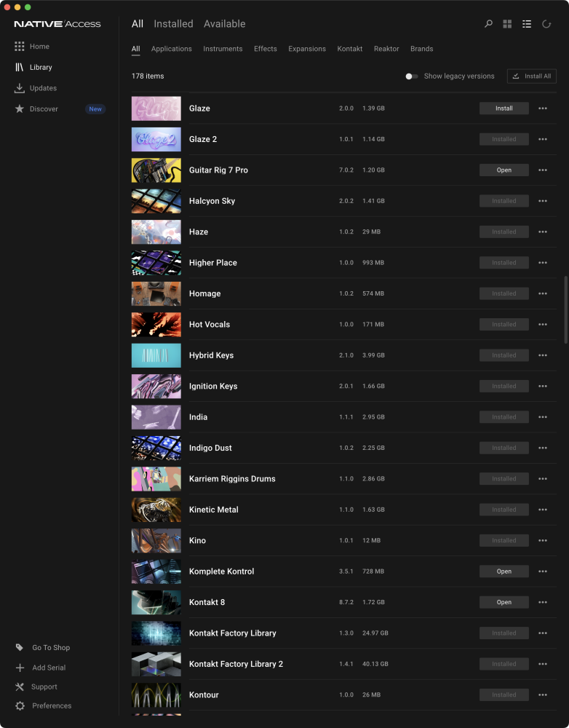Open Preferences gear icon
Viewport: 569px width, 728px height.
pyautogui.click(x=20, y=705)
